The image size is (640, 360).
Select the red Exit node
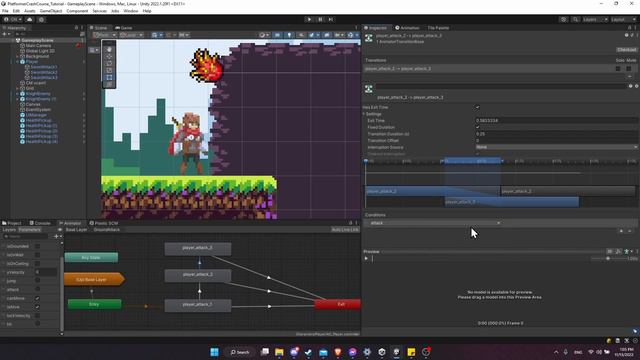click(338, 304)
